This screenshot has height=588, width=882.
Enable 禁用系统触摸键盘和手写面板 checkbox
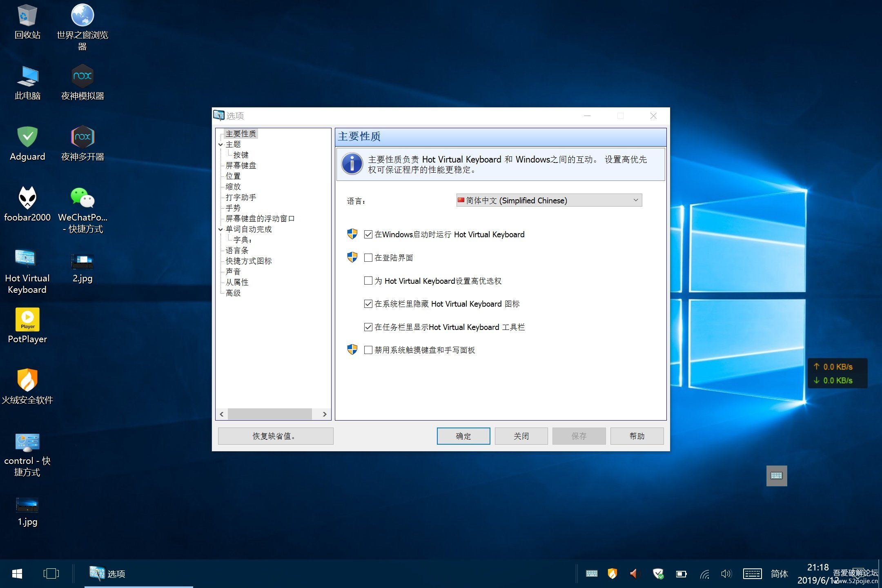pos(368,350)
